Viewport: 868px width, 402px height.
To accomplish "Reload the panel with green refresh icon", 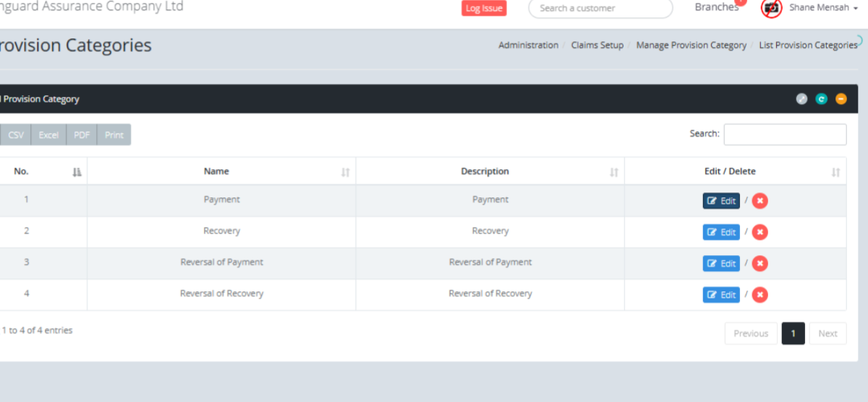I will pos(821,99).
